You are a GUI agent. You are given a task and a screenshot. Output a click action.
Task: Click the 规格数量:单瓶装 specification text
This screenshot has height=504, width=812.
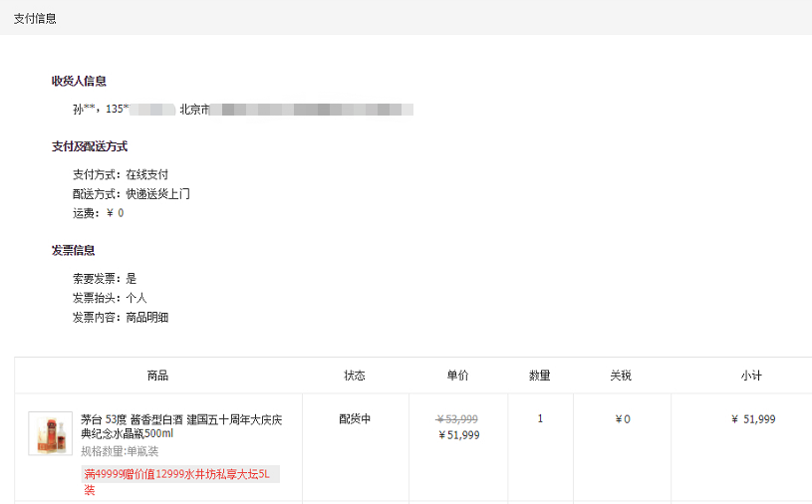pos(120,451)
